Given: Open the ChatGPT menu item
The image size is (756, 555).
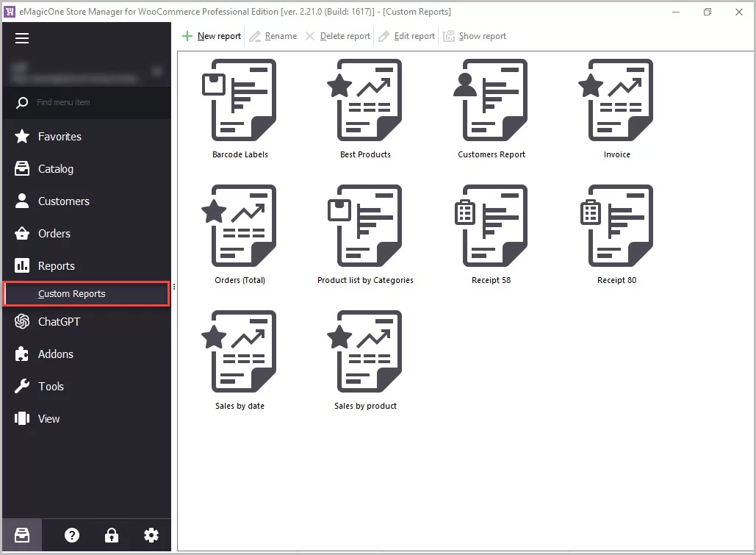Looking at the screenshot, I should pyautogui.click(x=59, y=322).
